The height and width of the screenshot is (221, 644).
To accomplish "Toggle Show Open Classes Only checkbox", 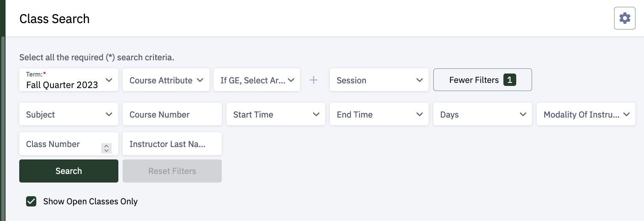I will click(x=31, y=201).
